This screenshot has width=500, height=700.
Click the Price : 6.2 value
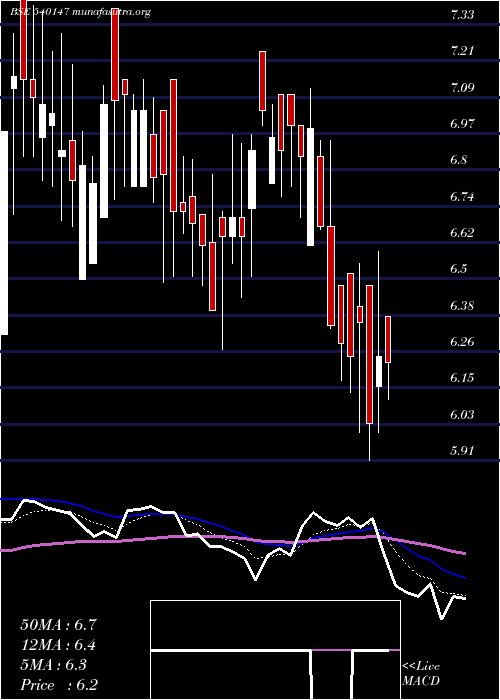click(x=59, y=685)
